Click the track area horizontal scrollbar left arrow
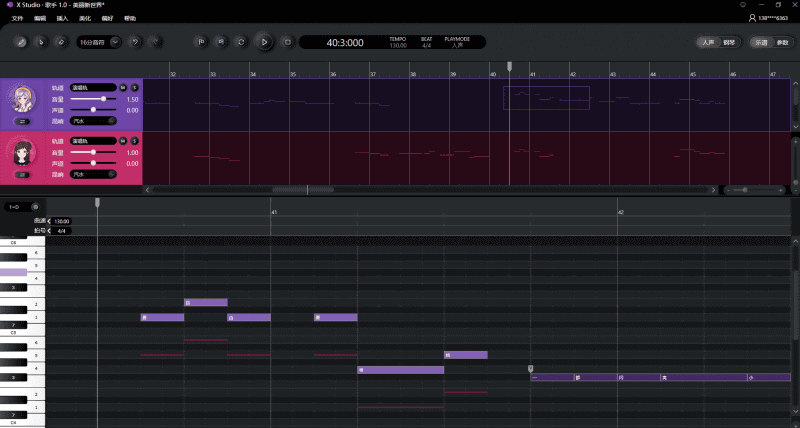Viewport: 800px width, 428px height. (x=147, y=190)
